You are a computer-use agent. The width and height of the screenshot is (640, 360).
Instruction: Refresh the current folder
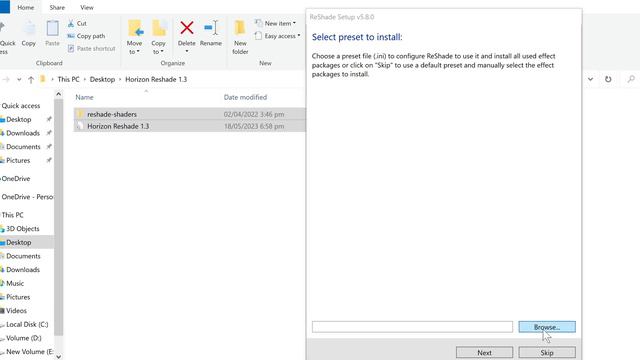608,79
